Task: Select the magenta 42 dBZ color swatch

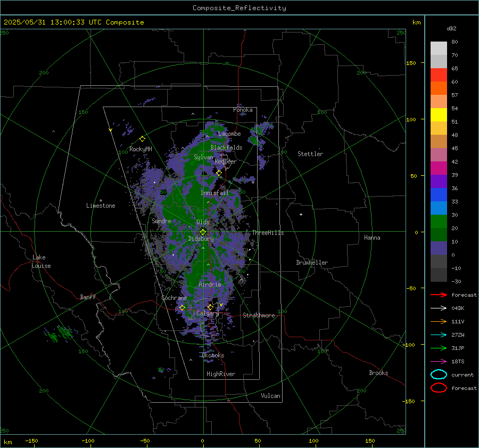Action: [439, 168]
